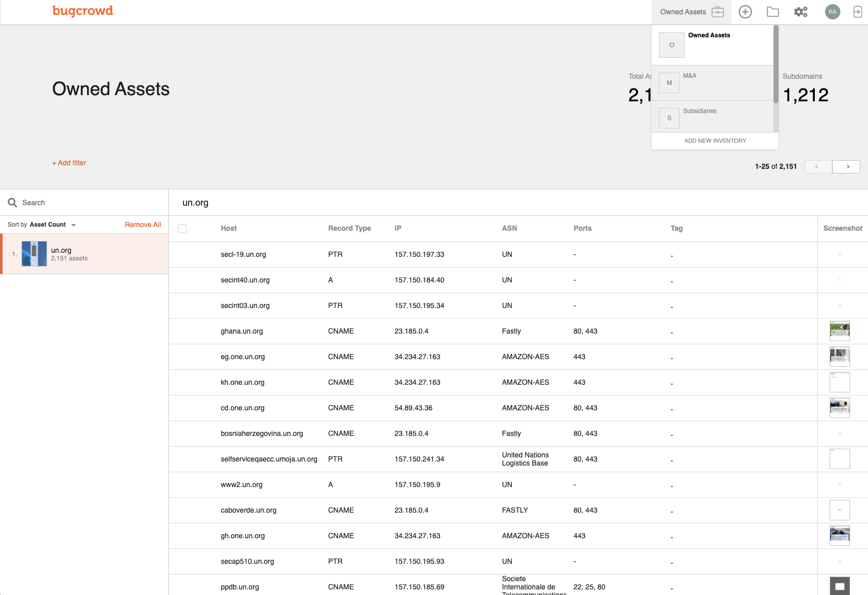Sort by ASN column header

pyautogui.click(x=509, y=228)
